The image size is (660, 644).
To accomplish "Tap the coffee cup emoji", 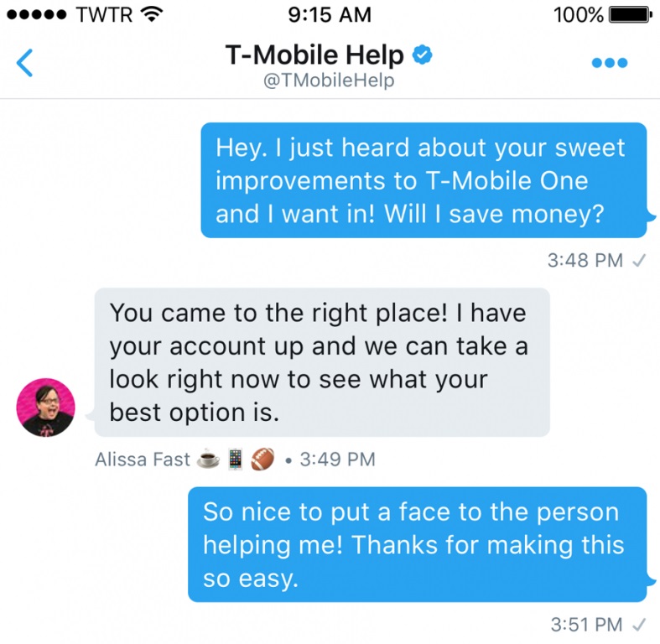I will point(208,460).
